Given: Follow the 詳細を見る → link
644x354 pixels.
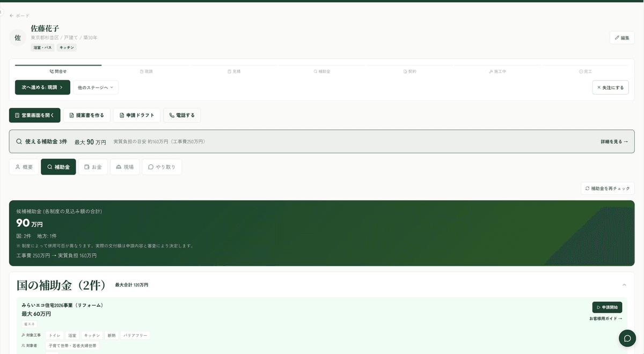Looking at the screenshot, I should point(614,142).
